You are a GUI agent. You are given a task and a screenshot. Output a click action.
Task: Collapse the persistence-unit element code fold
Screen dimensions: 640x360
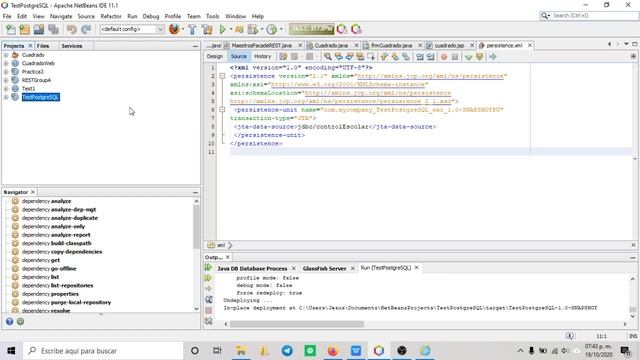point(222,109)
